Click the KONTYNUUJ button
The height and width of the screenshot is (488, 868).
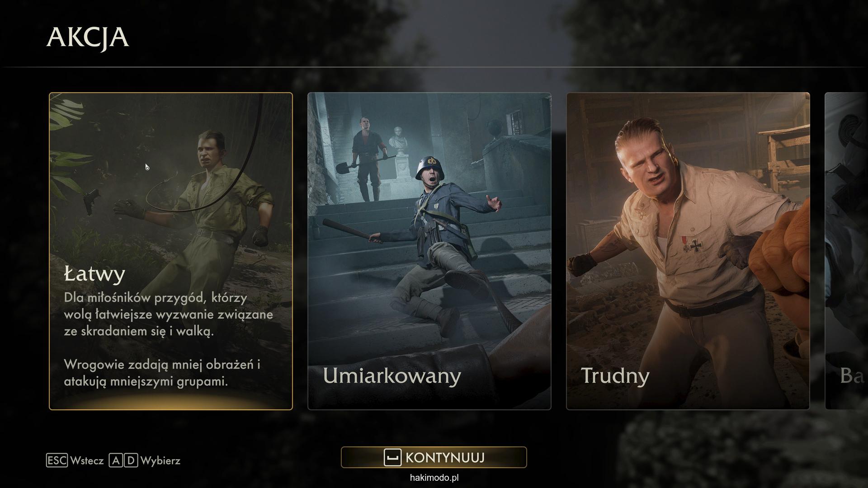pyautogui.click(x=434, y=457)
